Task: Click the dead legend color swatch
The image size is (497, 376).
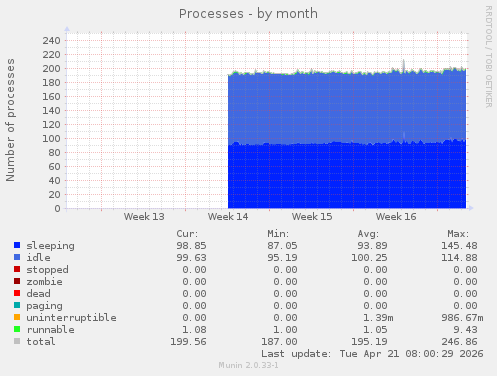Action: 17,293
